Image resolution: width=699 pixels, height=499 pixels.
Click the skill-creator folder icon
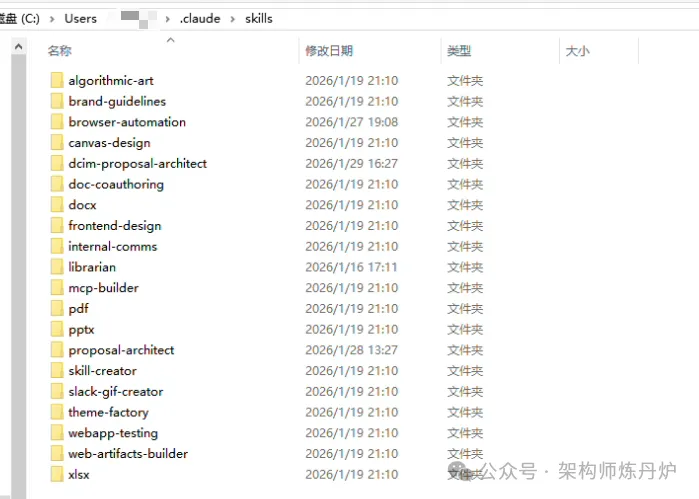56,371
